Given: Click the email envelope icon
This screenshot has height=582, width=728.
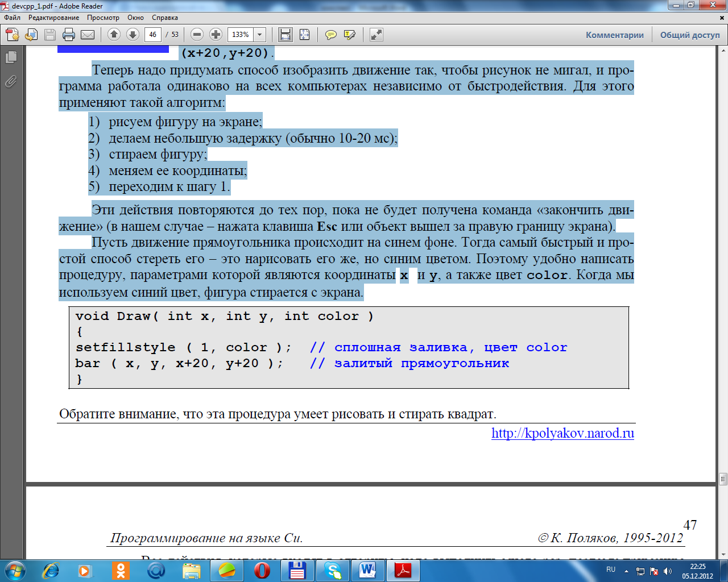Looking at the screenshot, I should (x=88, y=35).
